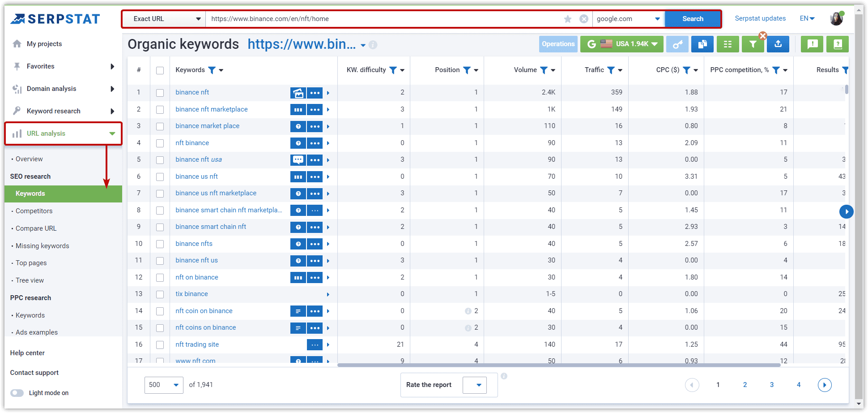The image size is (868, 413).
Task: Open the Tree view report
Action: tap(30, 280)
